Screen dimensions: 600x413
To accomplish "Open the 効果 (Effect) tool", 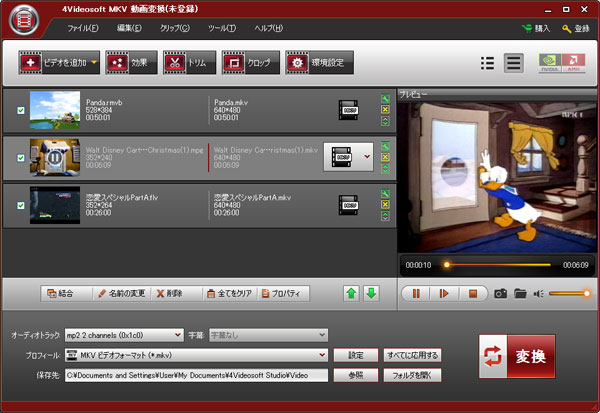I will click(x=131, y=62).
